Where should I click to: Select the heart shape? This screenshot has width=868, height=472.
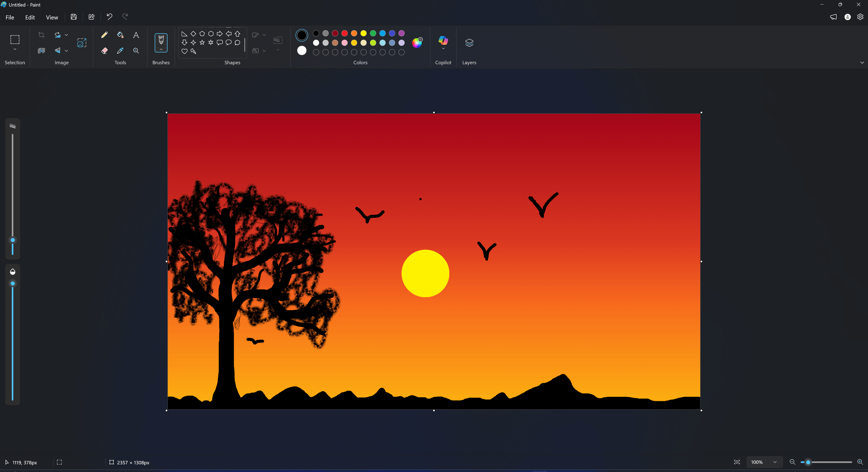[x=184, y=51]
